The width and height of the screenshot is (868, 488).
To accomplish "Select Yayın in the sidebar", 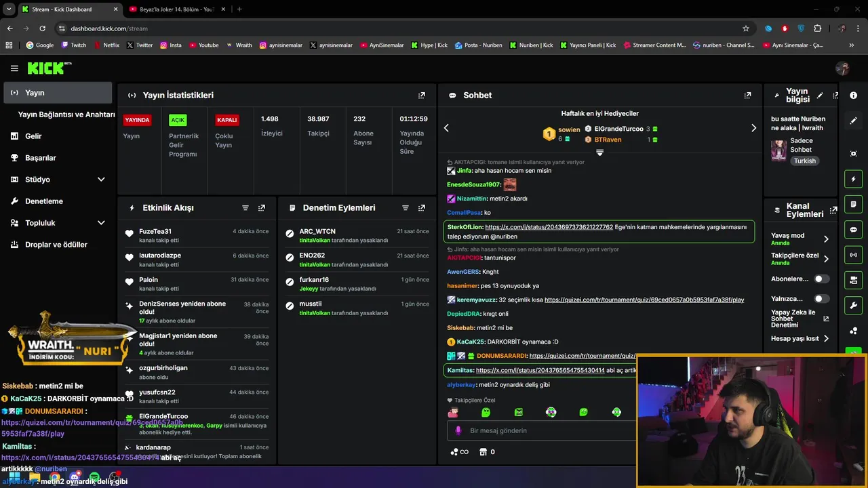I will coord(58,93).
